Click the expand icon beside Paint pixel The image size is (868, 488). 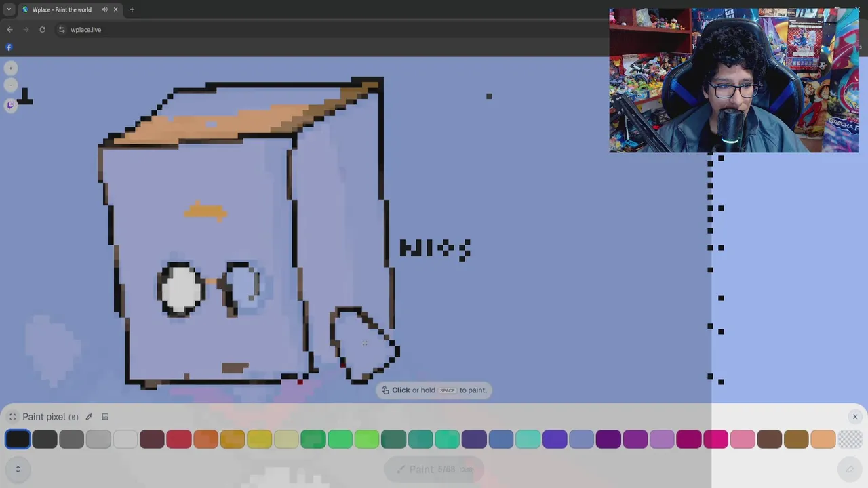coord(13,417)
